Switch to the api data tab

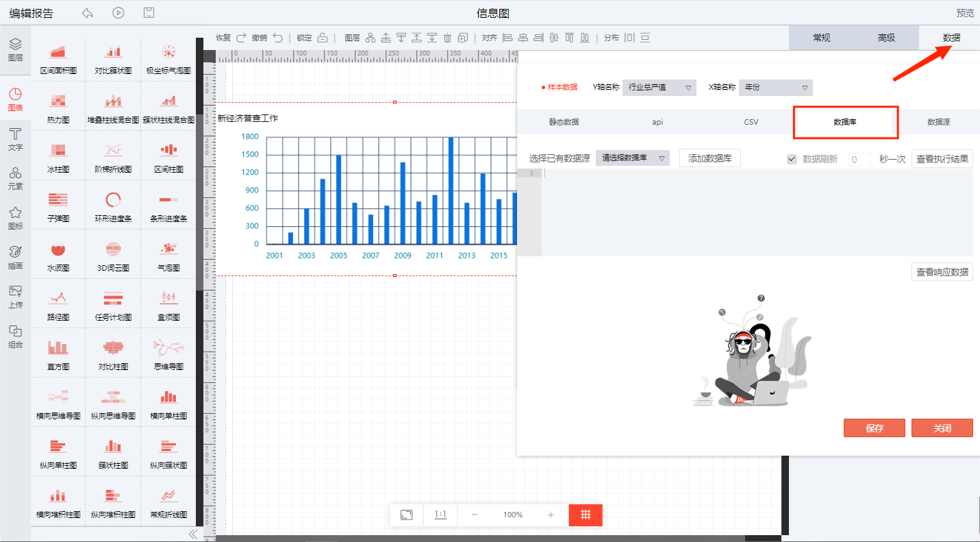[657, 122]
